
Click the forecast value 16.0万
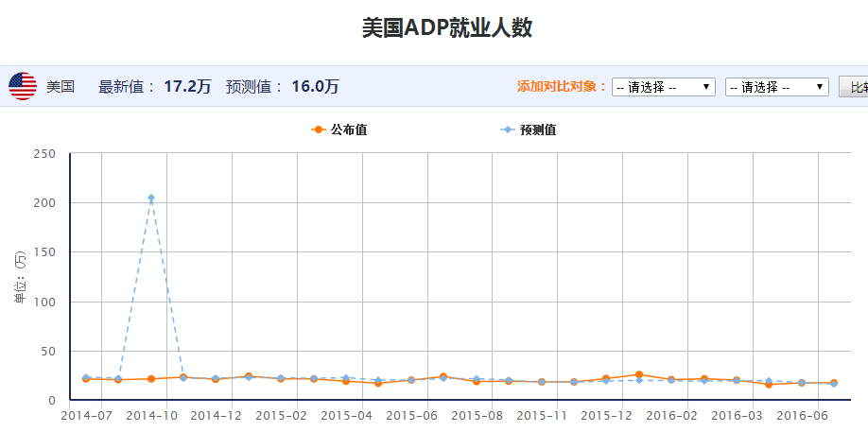tap(315, 87)
